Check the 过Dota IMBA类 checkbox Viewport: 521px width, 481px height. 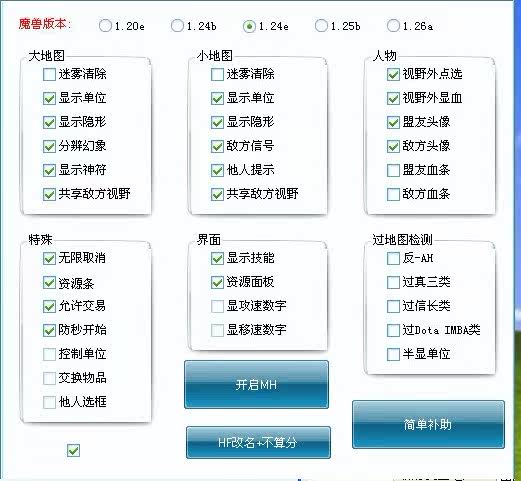coord(393,330)
